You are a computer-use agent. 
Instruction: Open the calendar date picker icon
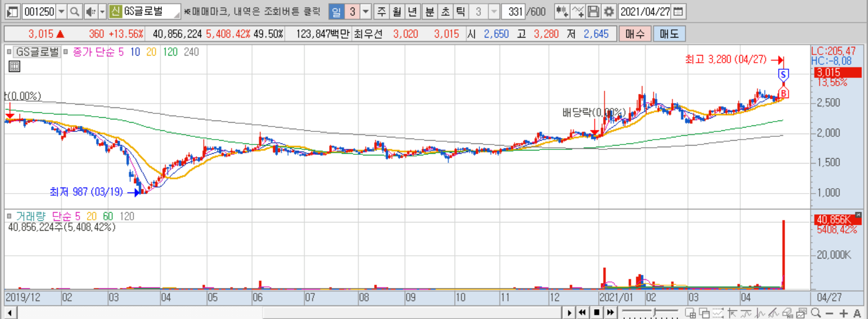pyautogui.click(x=678, y=11)
